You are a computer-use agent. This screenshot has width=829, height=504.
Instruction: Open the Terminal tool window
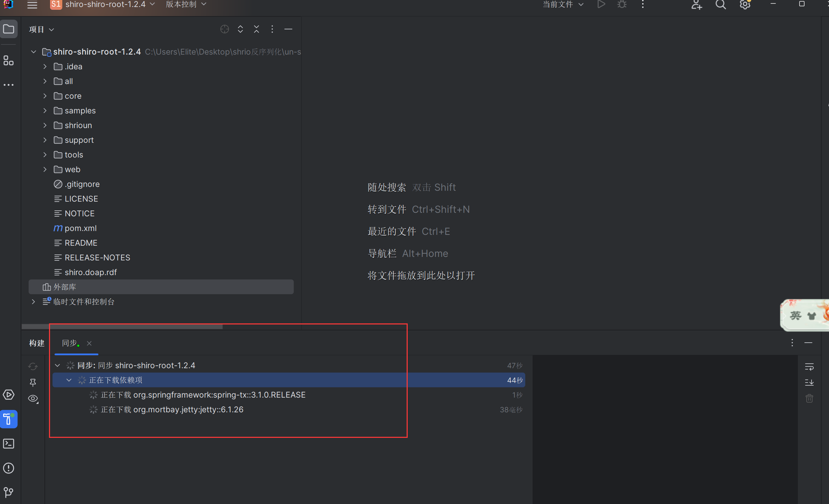(8, 443)
